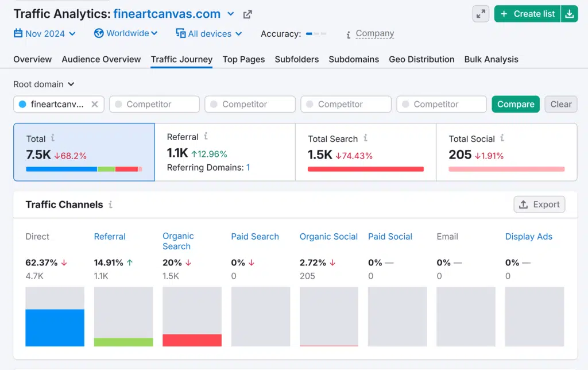Screen dimensions: 588x370
Task: Click the info icon beside Total
Action: coord(53,138)
